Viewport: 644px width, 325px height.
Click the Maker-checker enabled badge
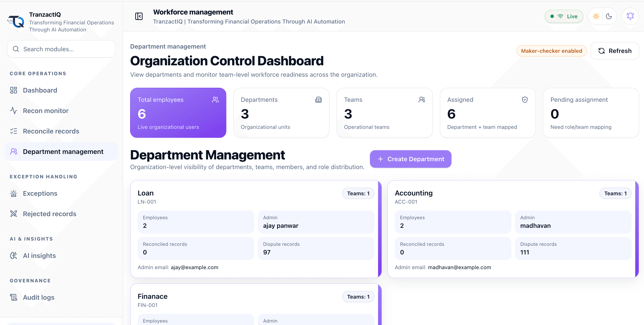[551, 51]
